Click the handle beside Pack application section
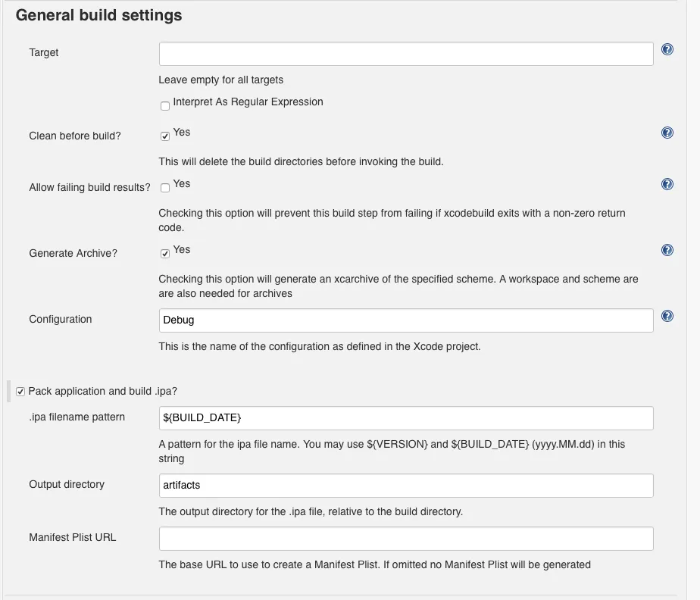The height and width of the screenshot is (600, 700). pos(8,391)
